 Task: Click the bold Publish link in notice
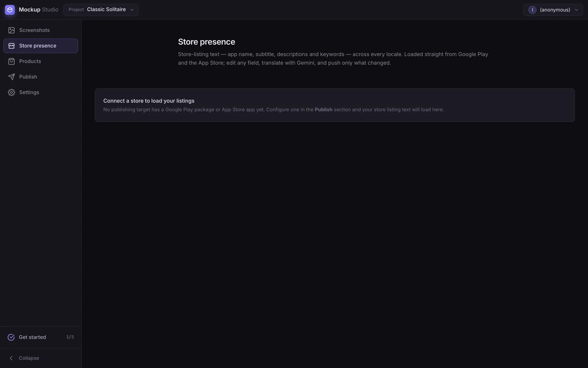(x=323, y=110)
